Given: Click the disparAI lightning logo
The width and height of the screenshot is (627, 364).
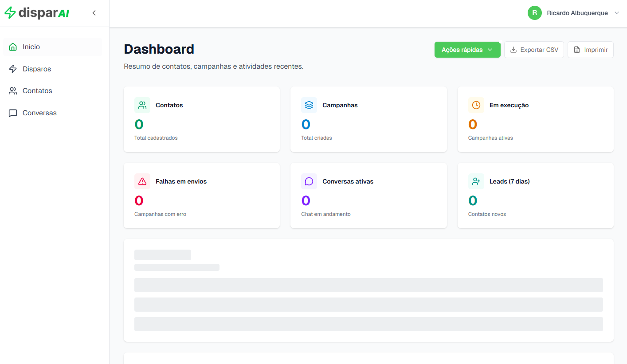Looking at the screenshot, I should coord(10,13).
